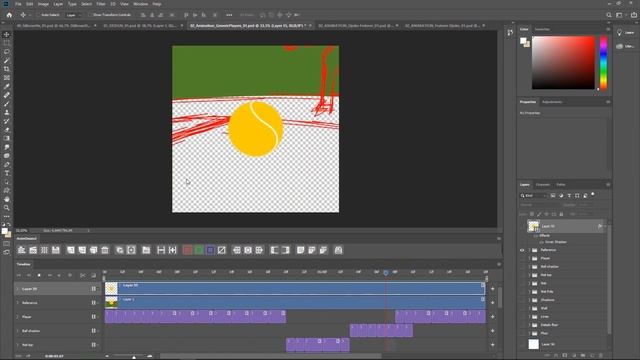The height and width of the screenshot is (360, 640).
Task: Create new group from Layers panel footer
Action: click(x=583, y=356)
